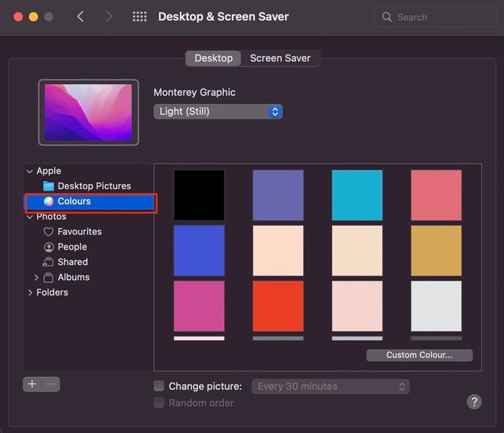Image resolution: width=504 pixels, height=433 pixels.
Task: Expand the Folders disclosure chevron
Action: (x=30, y=293)
